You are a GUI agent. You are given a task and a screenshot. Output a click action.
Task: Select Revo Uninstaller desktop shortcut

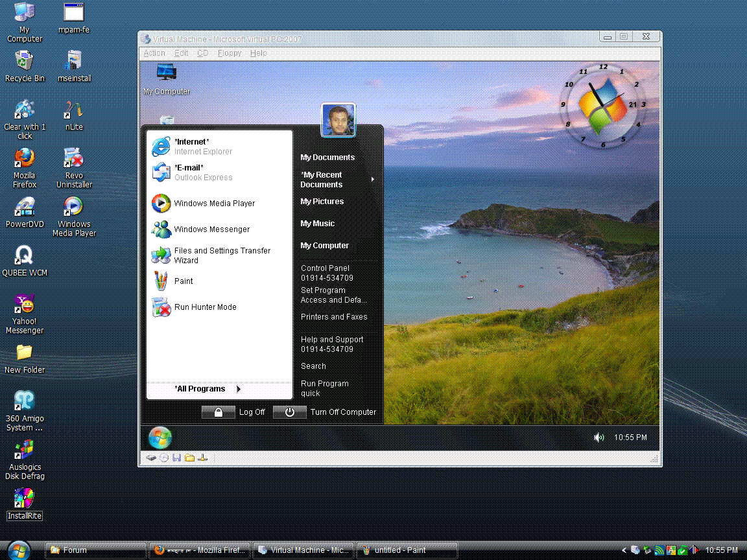[x=74, y=168]
